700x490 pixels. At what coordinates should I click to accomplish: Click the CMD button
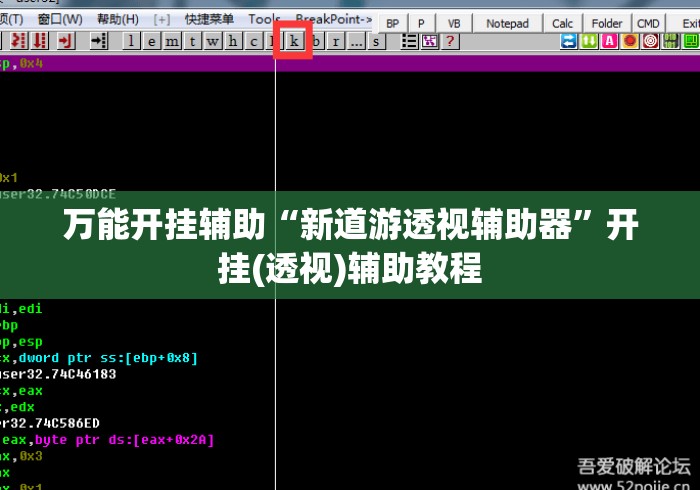point(648,23)
